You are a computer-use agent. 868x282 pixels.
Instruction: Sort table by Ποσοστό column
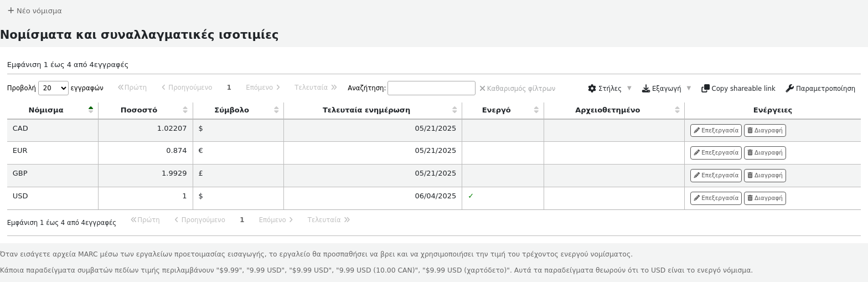click(139, 110)
